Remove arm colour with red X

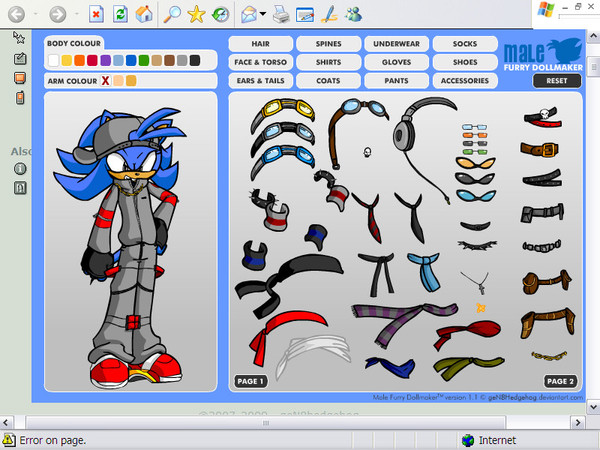[x=105, y=81]
